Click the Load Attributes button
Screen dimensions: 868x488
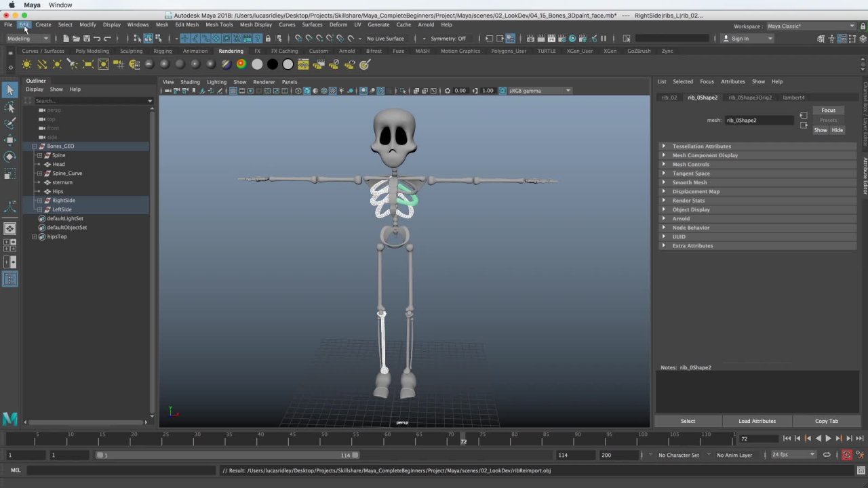click(757, 421)
